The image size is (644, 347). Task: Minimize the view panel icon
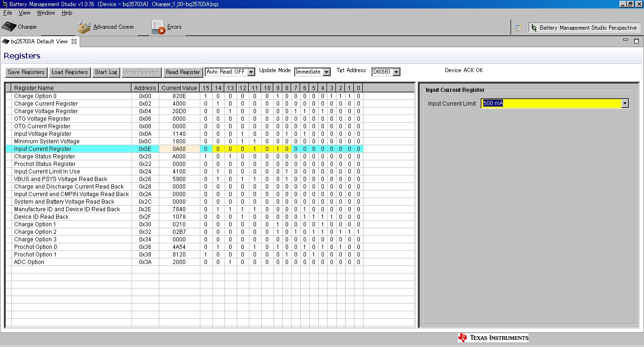[x=626, y=41]
